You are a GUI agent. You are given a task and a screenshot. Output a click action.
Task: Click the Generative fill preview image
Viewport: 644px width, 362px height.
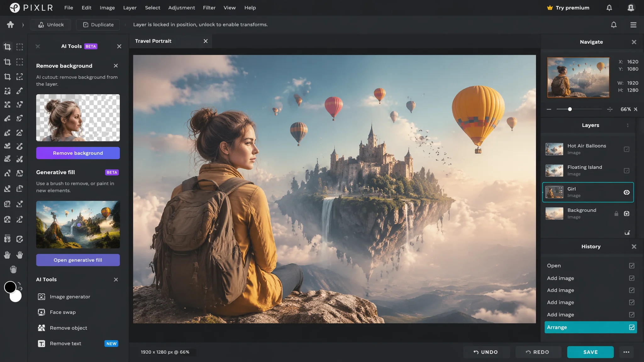pos(78,225)
